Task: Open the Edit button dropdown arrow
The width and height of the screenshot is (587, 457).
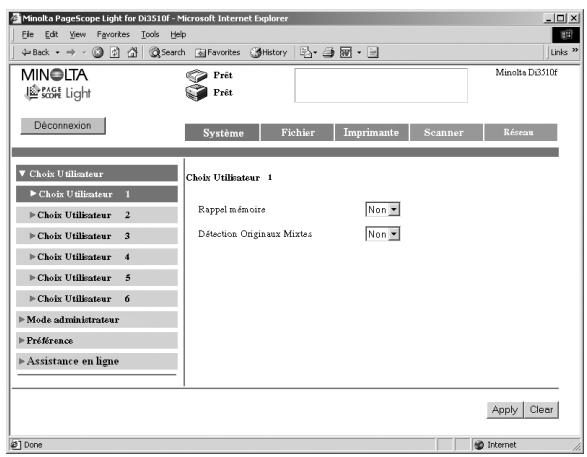Action: coord(359,52)
